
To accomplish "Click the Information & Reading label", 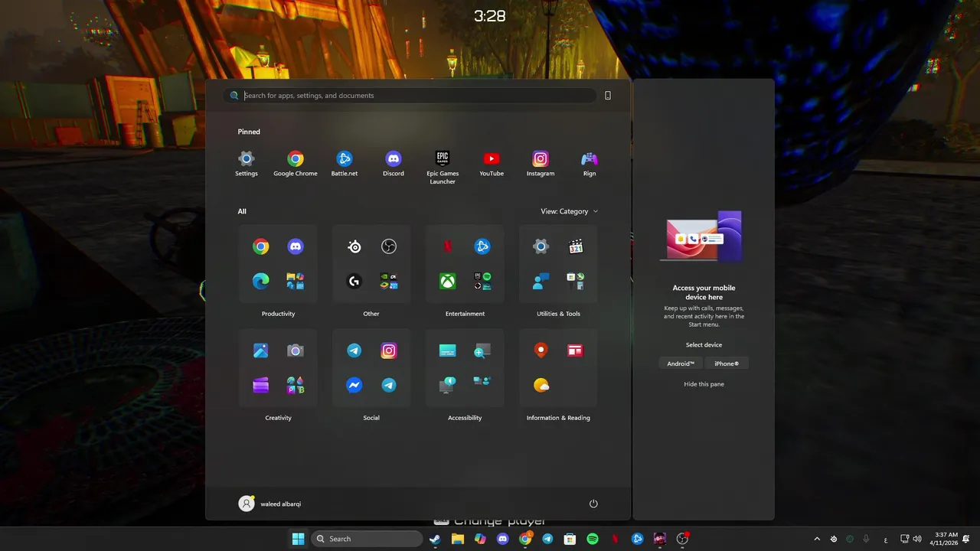I will click(558, 418).
